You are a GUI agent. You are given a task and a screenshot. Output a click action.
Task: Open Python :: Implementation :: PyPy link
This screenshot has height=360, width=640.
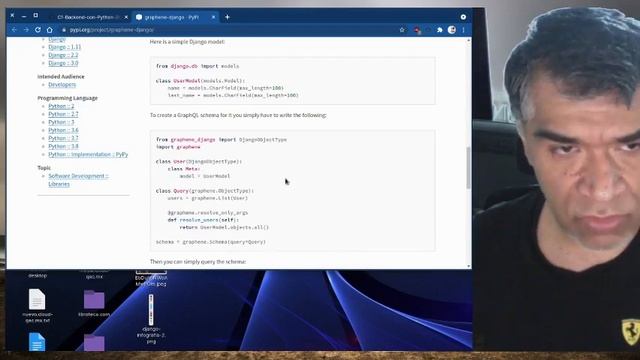tap(88, 154)
